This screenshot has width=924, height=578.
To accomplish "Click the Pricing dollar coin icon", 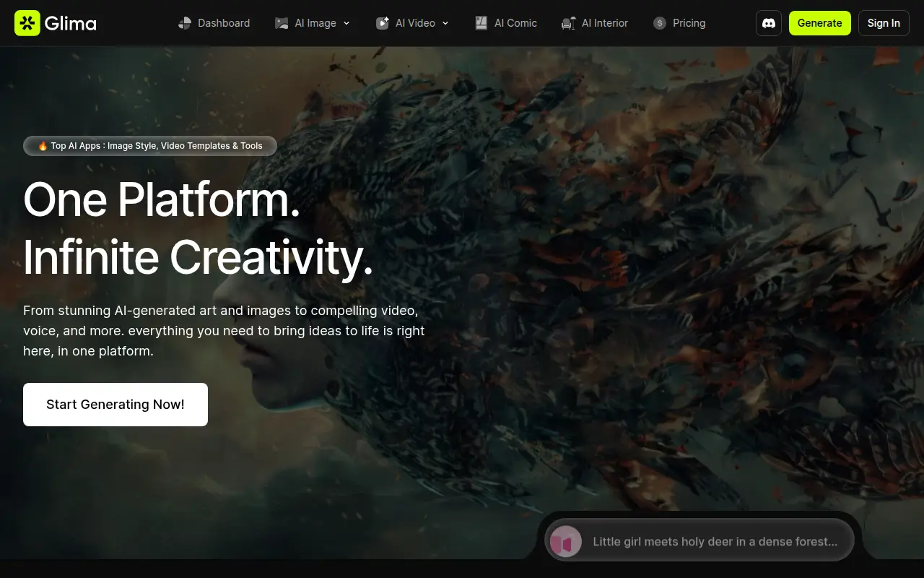I will [x=659, y=23].
